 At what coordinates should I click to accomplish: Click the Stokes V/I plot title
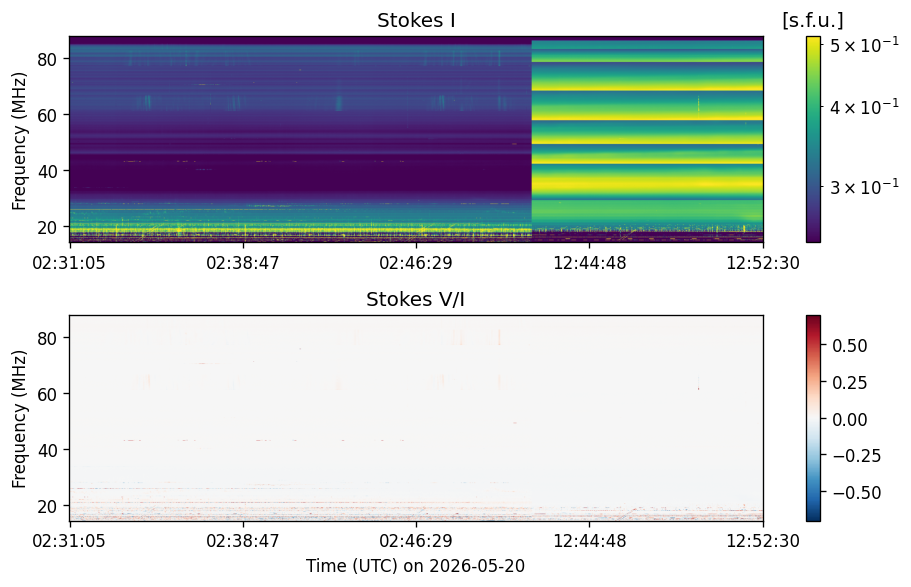tap(415, 299)
